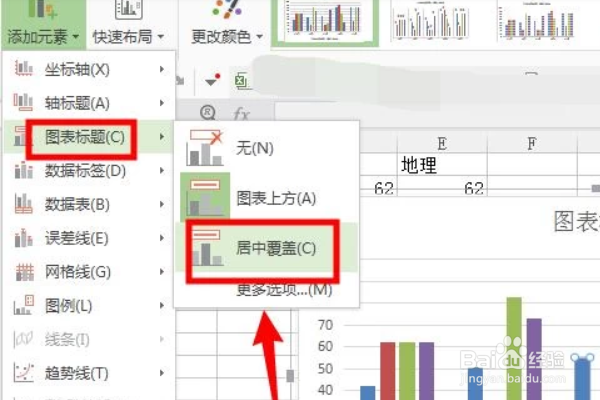Click the 居中覆盖 centered overlay icon

[207, 248]
